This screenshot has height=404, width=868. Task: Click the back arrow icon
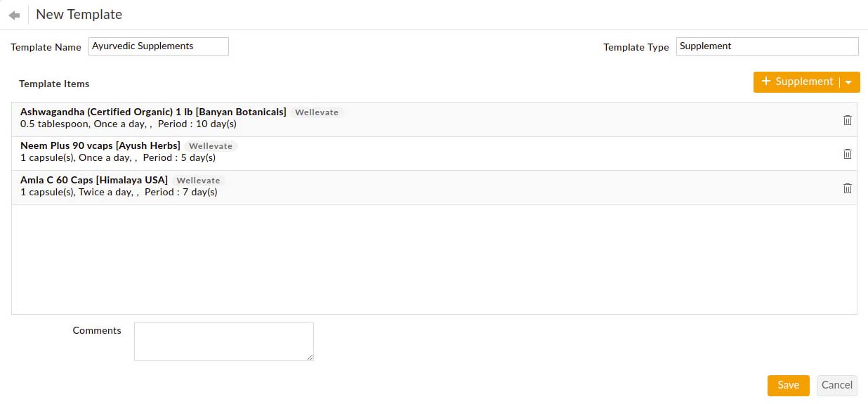(14, 15)
